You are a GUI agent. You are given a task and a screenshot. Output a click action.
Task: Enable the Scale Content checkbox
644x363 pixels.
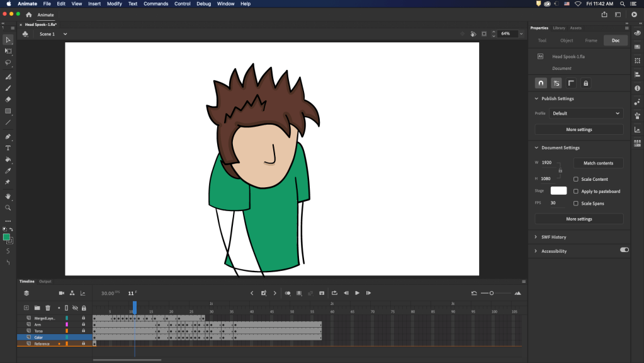[575, 179]
